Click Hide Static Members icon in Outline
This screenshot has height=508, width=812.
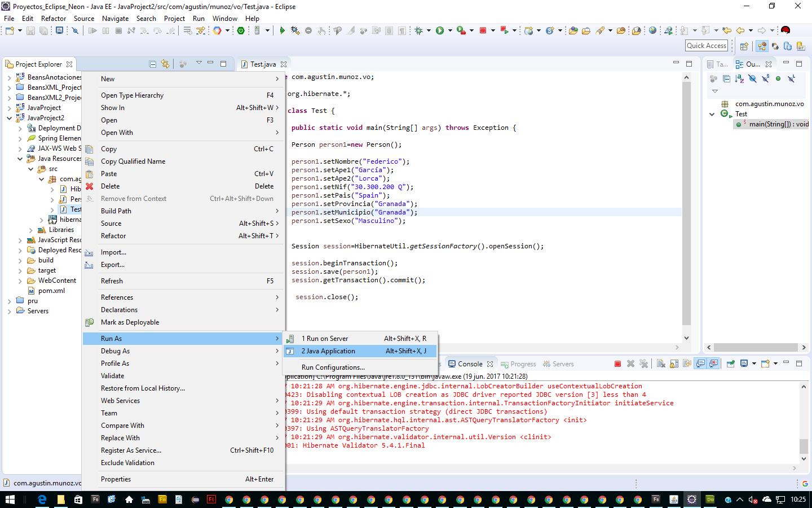tap(765, 78)
